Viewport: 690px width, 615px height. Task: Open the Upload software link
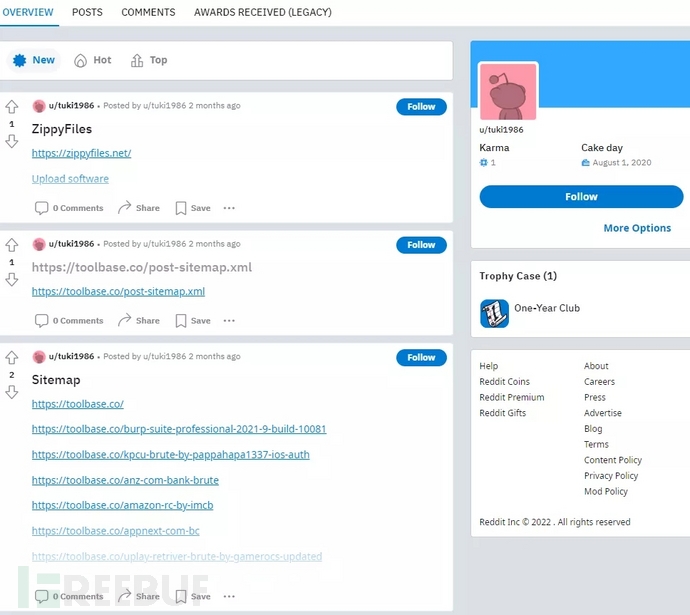[x=70, y=179]
